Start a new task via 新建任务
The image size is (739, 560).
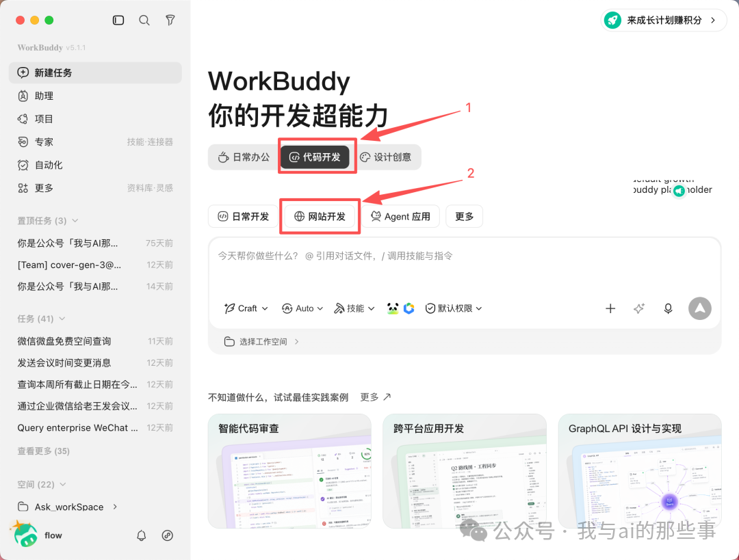coord(95,72)
